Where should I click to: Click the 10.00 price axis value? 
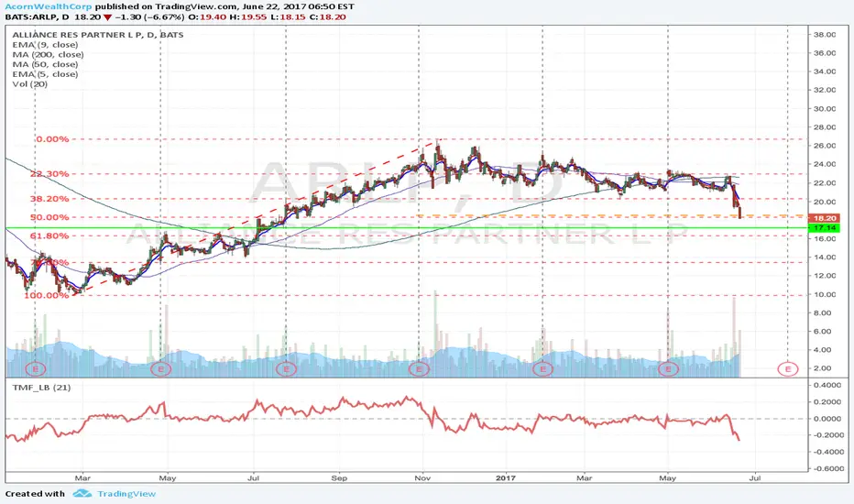(825, 294)
